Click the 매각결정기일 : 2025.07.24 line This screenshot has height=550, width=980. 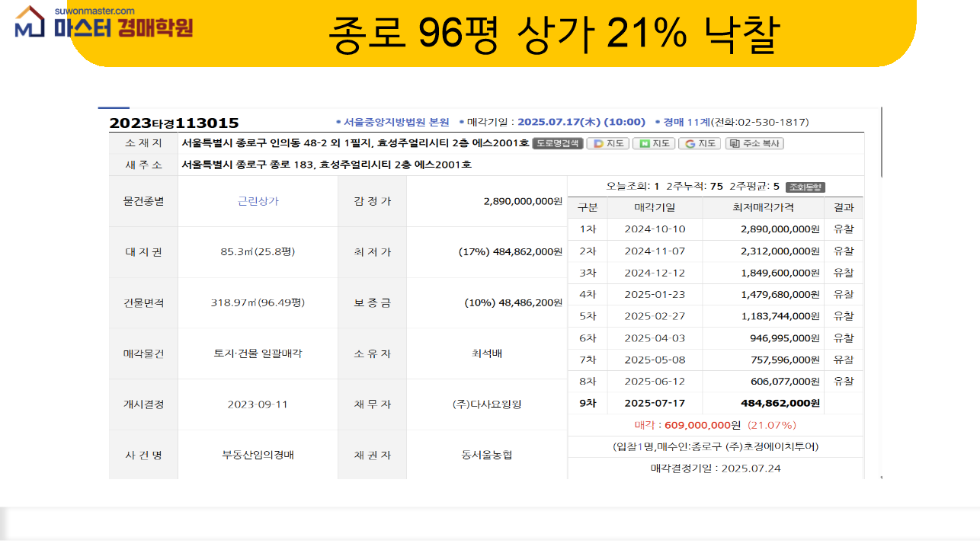(x=716, y=468)
